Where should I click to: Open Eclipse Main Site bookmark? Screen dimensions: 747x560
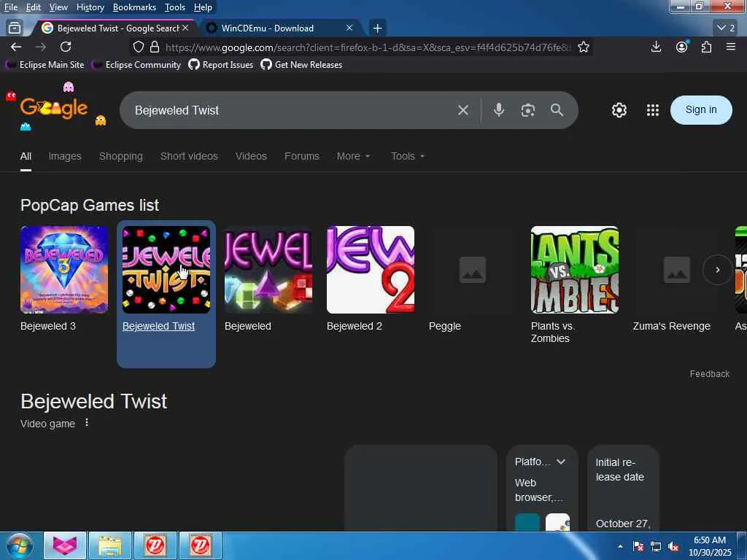click(44, 65)
